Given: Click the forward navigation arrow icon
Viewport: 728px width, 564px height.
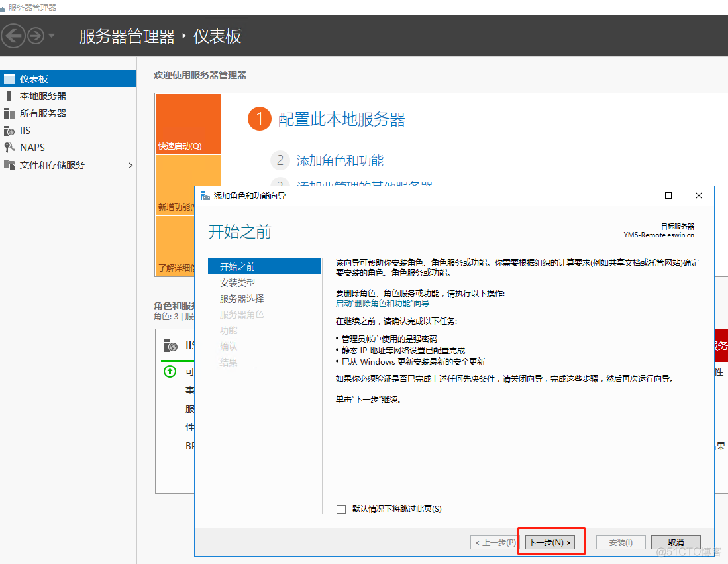Looking at the screenshot, I should [35, 36].
